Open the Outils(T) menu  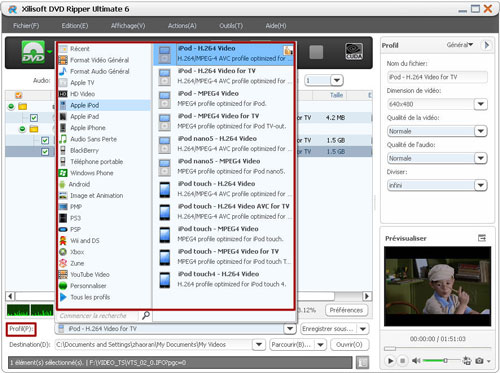(x=231, y=26)
